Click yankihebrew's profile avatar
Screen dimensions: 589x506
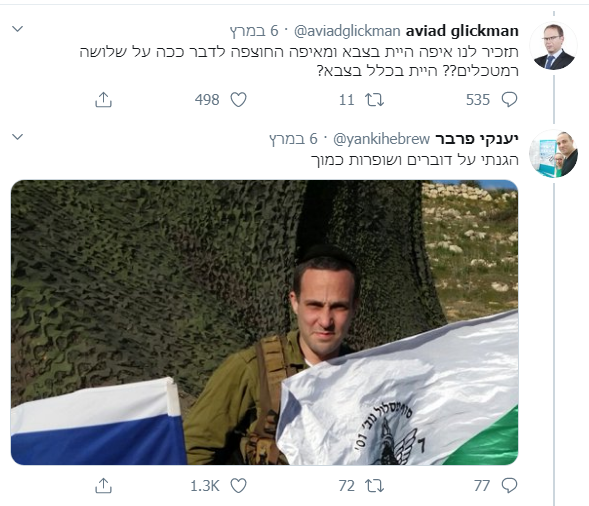pos(553,154)
